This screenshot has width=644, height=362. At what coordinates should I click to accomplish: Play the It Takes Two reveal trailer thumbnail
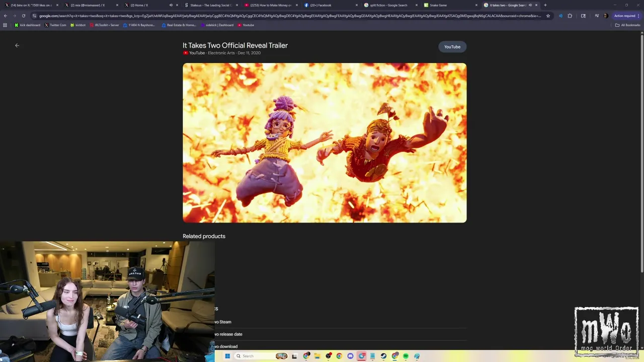[x=325, y=143]
